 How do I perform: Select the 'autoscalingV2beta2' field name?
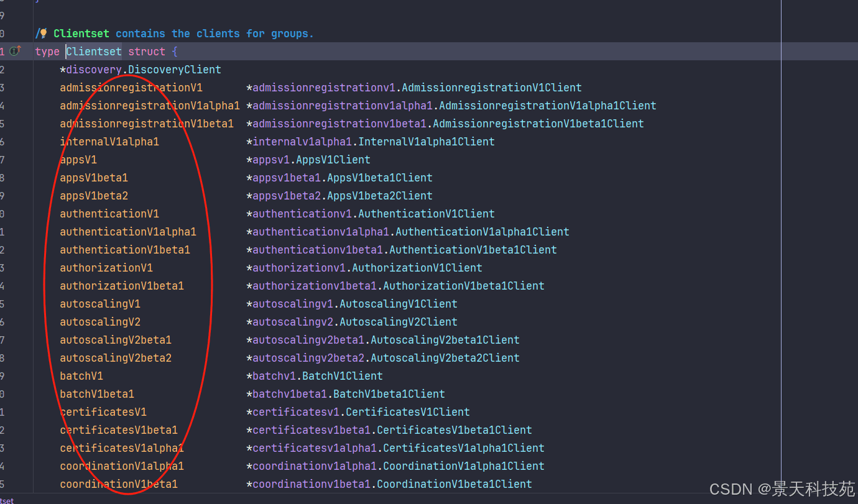pyautogui.click(x=116, y=358)
